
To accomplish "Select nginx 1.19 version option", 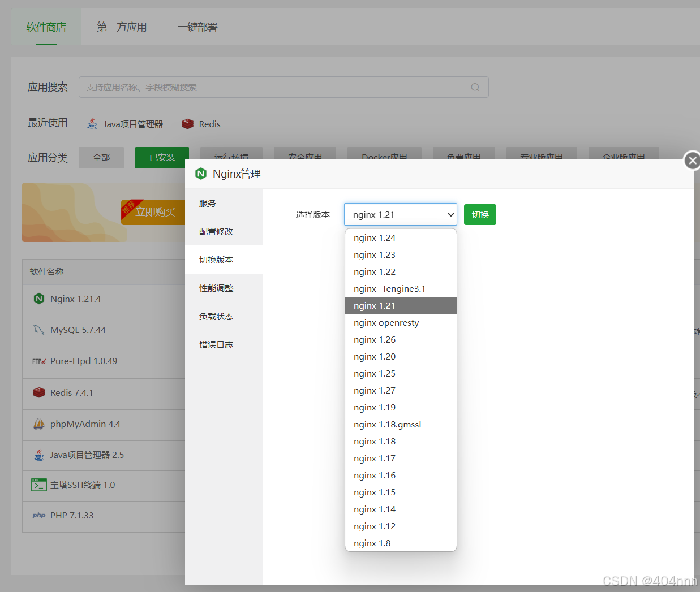I will click(401, 407).
